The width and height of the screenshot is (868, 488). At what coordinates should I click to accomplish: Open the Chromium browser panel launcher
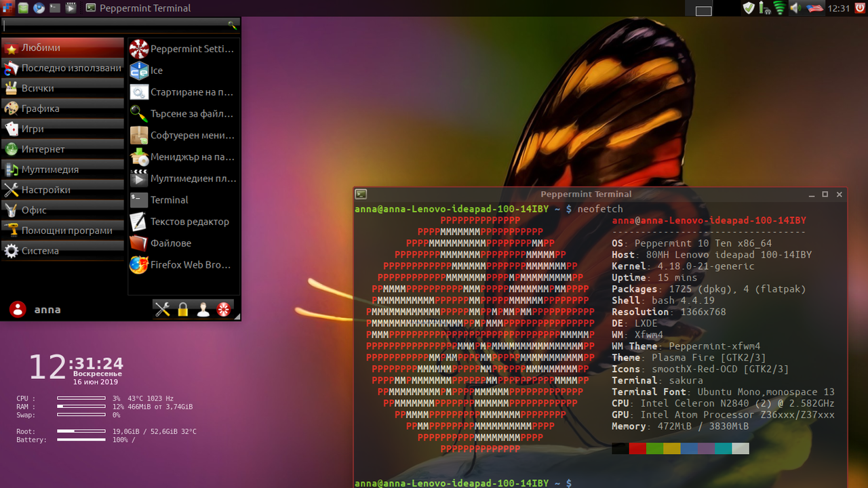pos(39,8)
